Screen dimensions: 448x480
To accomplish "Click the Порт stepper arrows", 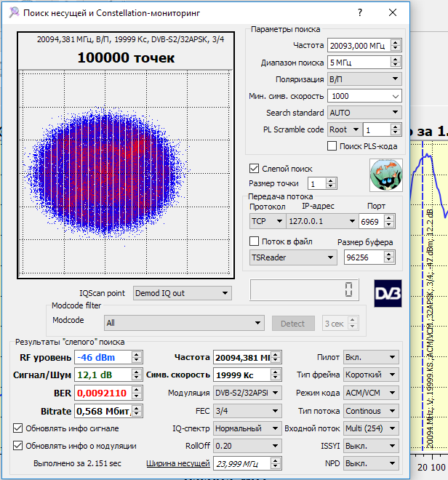I will pos(392,221).
